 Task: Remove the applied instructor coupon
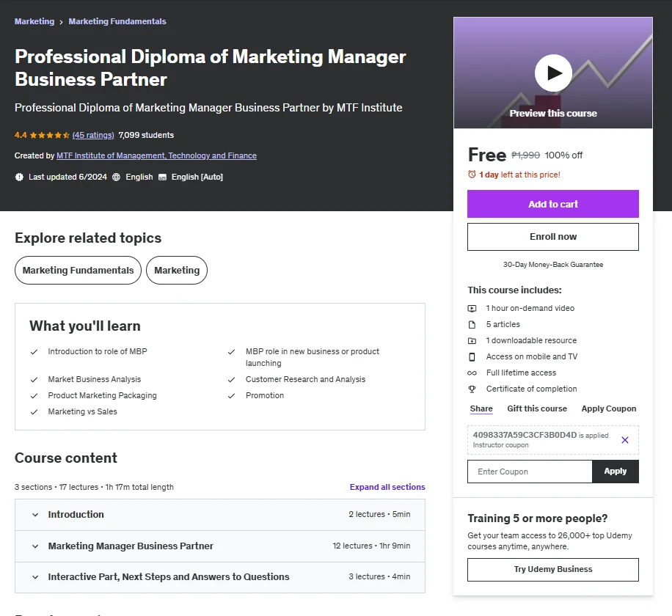(625, 440)
